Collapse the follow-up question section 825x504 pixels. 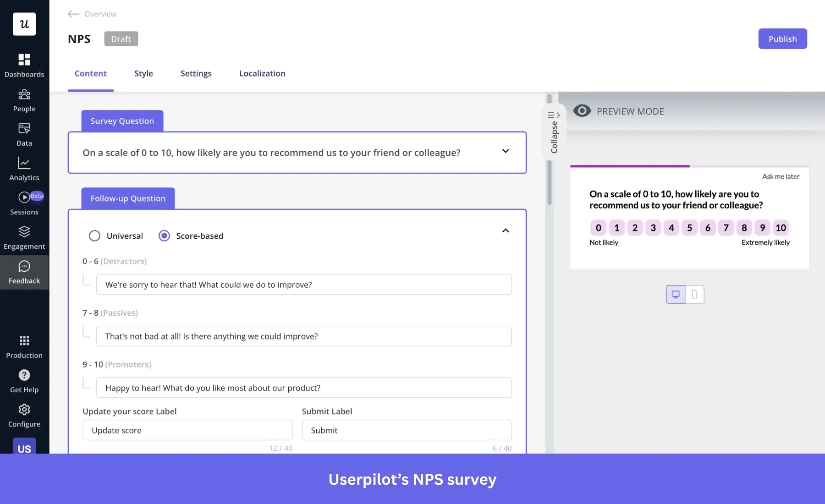506,230
